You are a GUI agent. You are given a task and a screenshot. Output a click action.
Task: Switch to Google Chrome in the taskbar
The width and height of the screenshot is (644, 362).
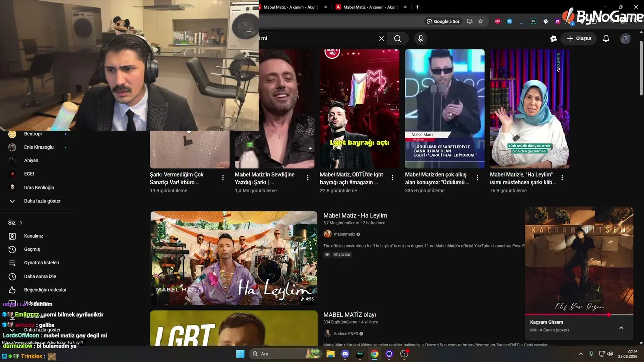point(375,354)
